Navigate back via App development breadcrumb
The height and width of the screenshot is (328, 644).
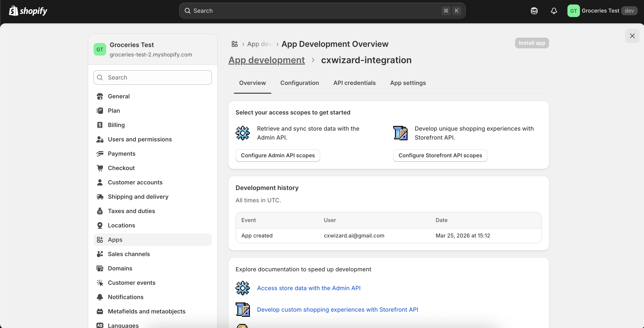[266, 60]
